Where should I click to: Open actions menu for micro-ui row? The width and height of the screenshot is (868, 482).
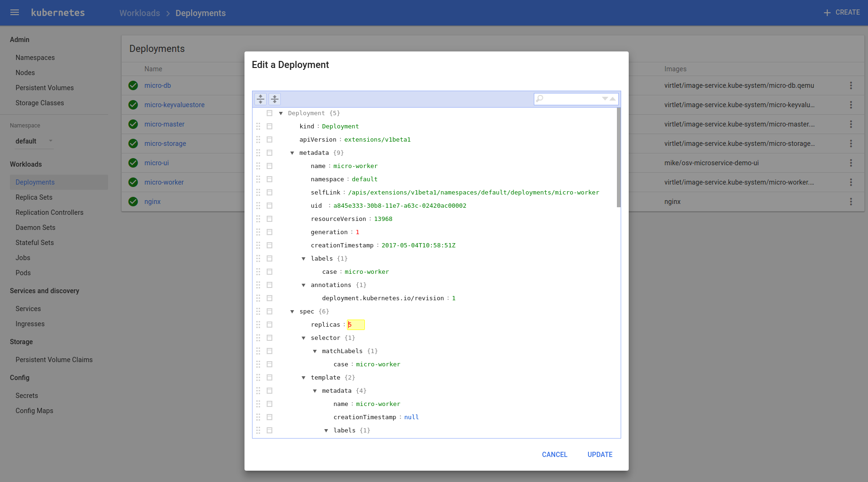(x=851, y=163)
